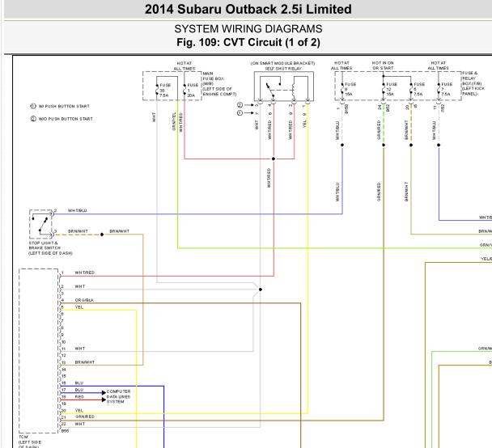492x448 pixels.
Task: Select 'BRN/WHT' at TCM pin 13
Action: [x=85, y=362]
